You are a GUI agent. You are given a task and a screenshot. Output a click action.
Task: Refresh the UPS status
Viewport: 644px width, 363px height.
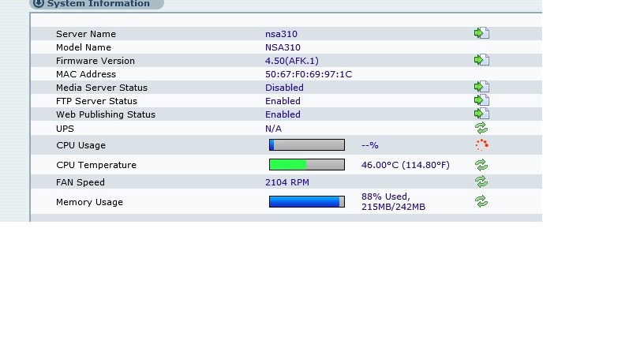click(481, 128)
